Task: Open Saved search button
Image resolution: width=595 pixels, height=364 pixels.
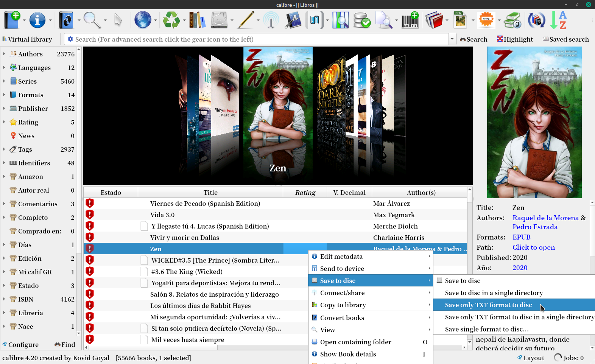Action: 566,39
